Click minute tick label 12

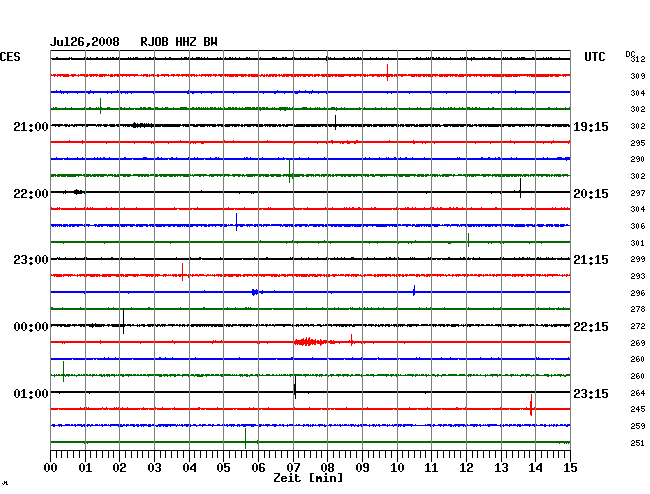click(466, 468)
